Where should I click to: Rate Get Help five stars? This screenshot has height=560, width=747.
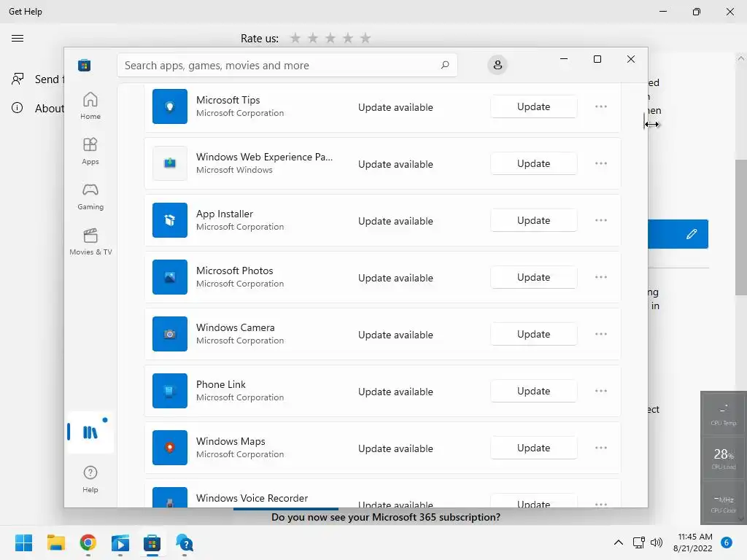365,38
